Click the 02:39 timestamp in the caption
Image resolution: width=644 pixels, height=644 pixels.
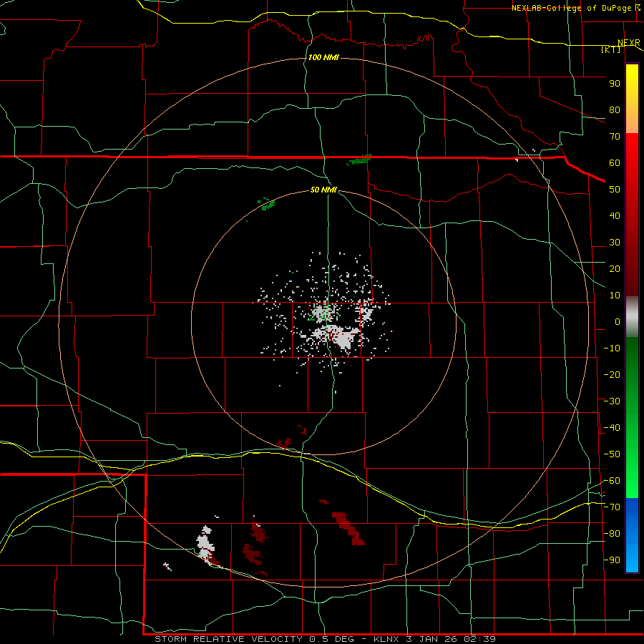(x=479, y=639)
